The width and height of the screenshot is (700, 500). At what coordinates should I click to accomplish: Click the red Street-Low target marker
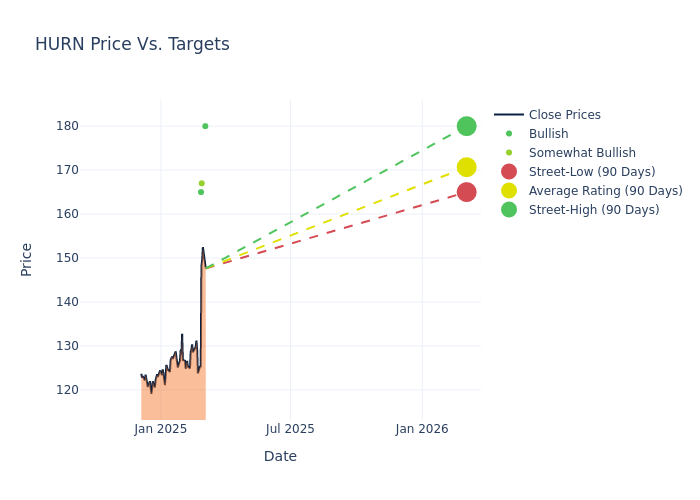(x=466, y=192)
